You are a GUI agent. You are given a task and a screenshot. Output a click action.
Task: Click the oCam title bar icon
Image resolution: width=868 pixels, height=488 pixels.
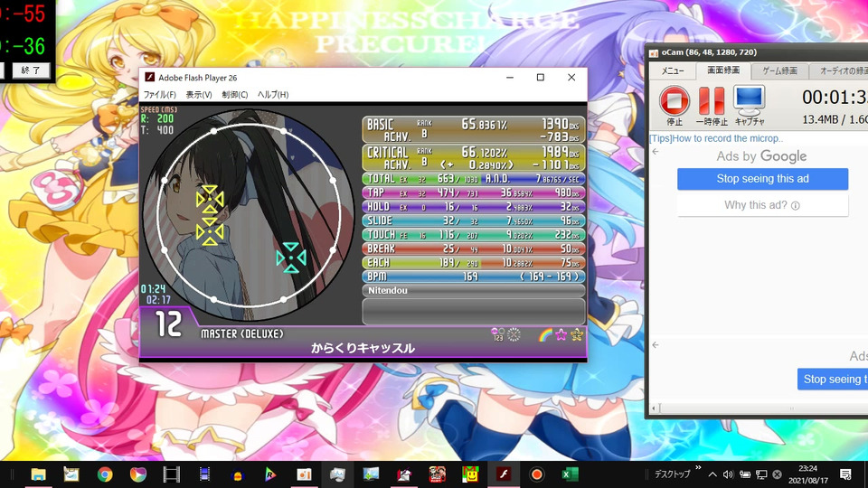point(654,52)
